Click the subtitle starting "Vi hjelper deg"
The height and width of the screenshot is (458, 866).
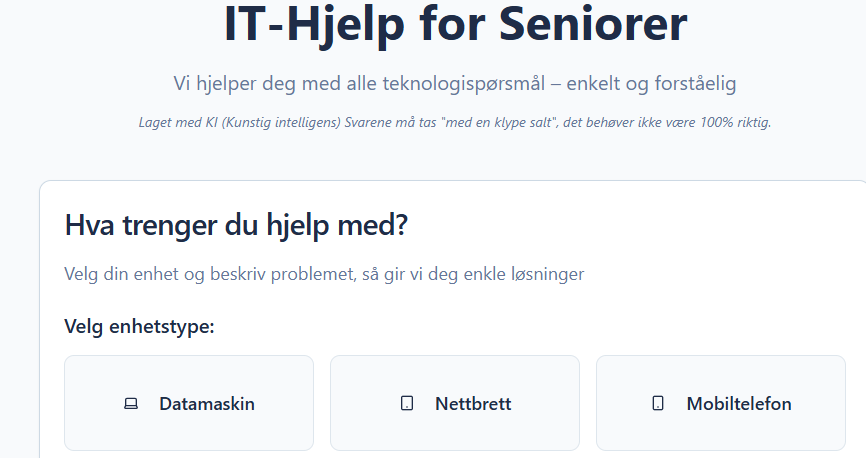[455, 84]
